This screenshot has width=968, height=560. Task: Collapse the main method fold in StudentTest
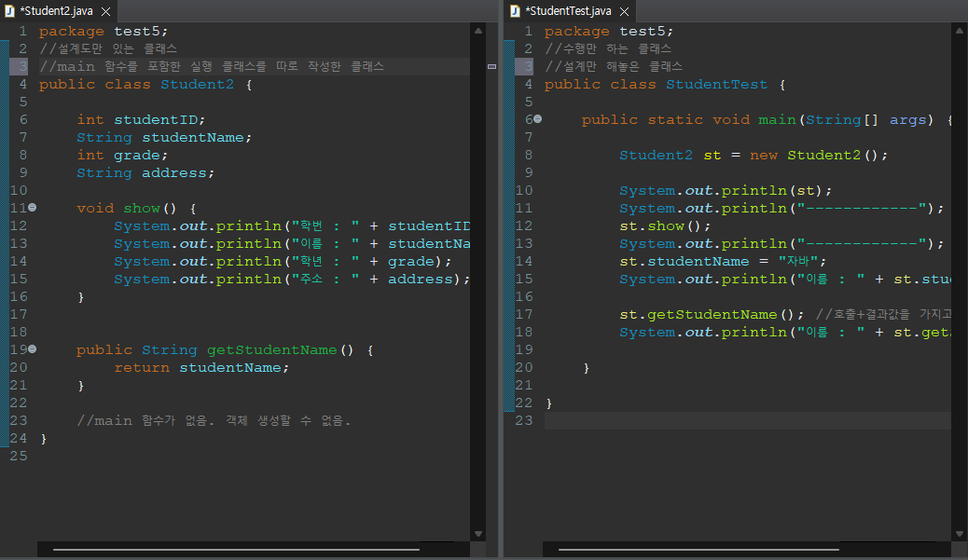538,119
